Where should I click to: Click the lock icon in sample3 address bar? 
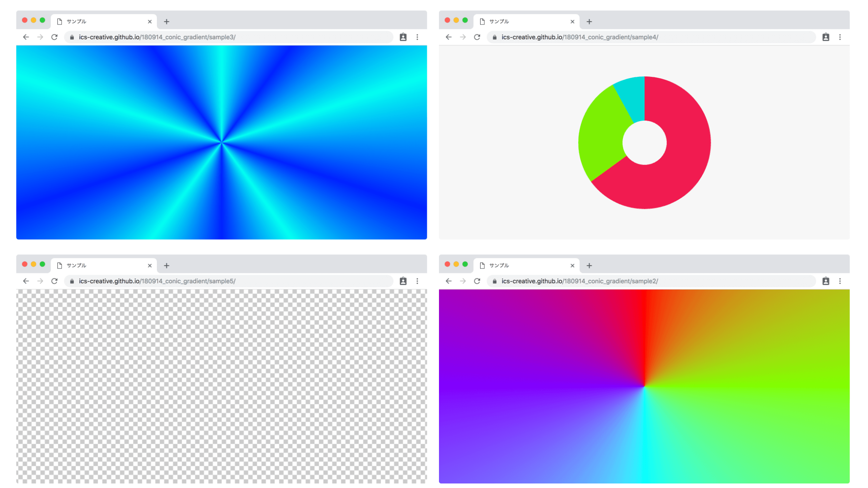(72, 37)
